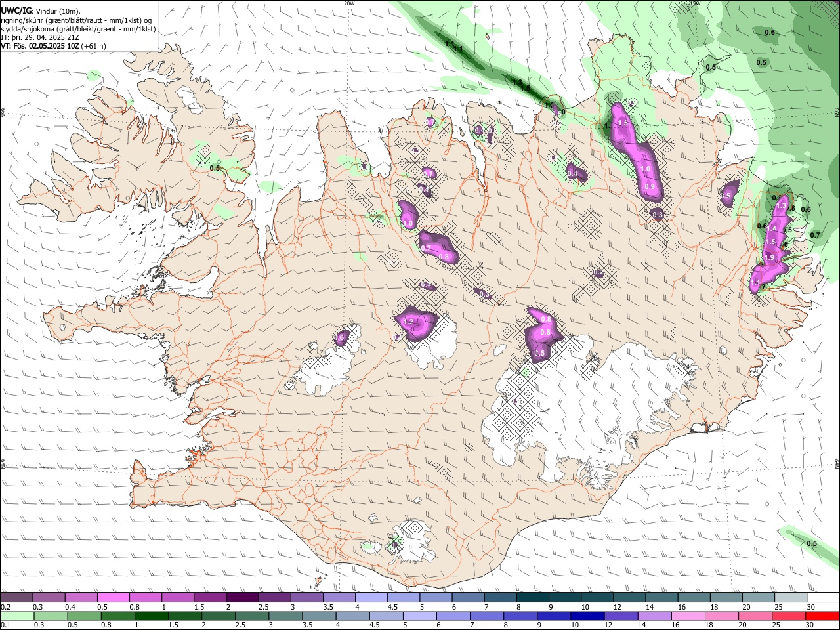Image resolution: width=840 pixels, height=630 pixels.
Task: Select the darkest green bottom-row swatch at 1
Action: (152, 616)
